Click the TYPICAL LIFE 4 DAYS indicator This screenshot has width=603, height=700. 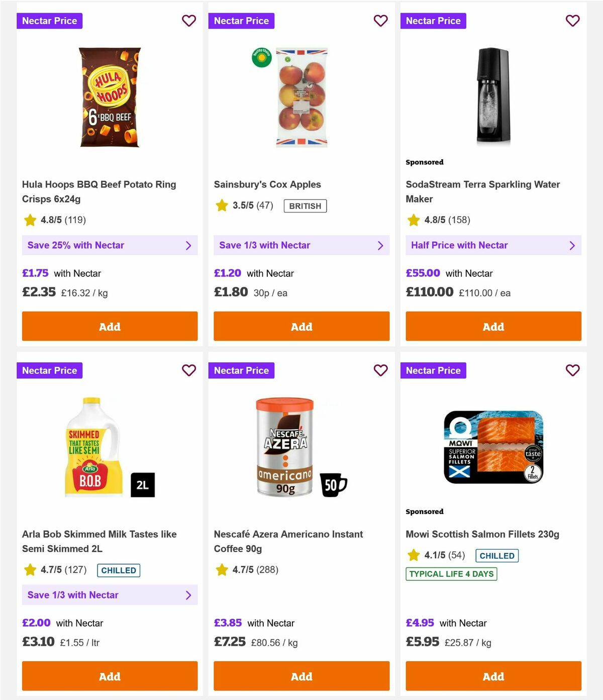click(x=451, y=574)
